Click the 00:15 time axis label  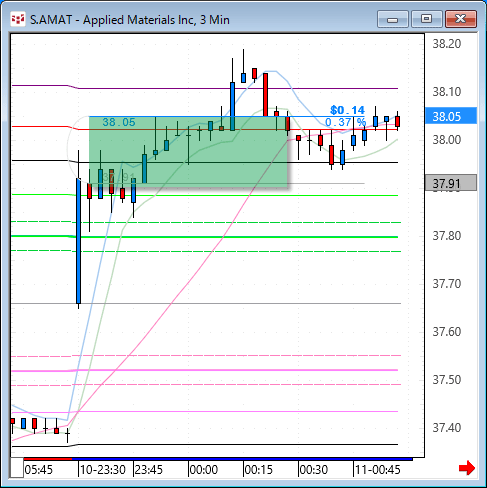click(x=258, y=470)
